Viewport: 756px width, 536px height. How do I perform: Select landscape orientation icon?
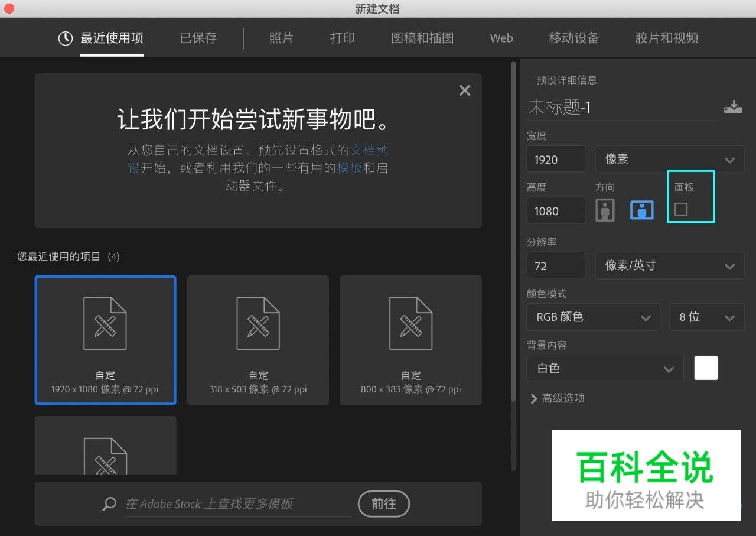click(641, 210)
